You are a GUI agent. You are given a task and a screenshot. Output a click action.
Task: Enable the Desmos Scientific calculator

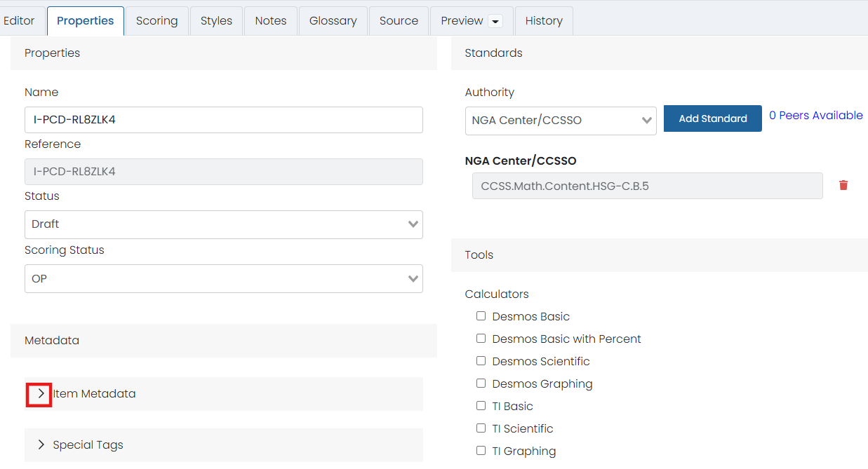click(x=481, y=361)
